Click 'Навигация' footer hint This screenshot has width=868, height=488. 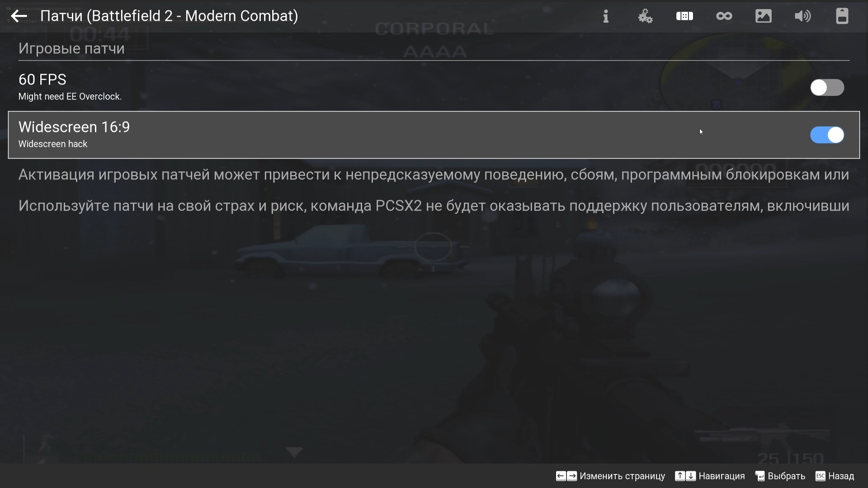coord(710,476)
